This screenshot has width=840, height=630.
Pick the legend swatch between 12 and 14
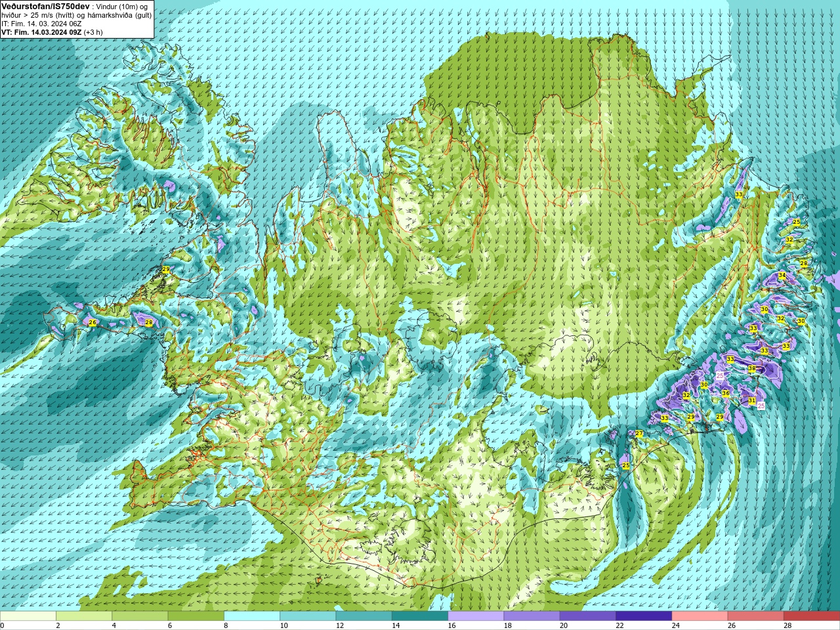364,616
